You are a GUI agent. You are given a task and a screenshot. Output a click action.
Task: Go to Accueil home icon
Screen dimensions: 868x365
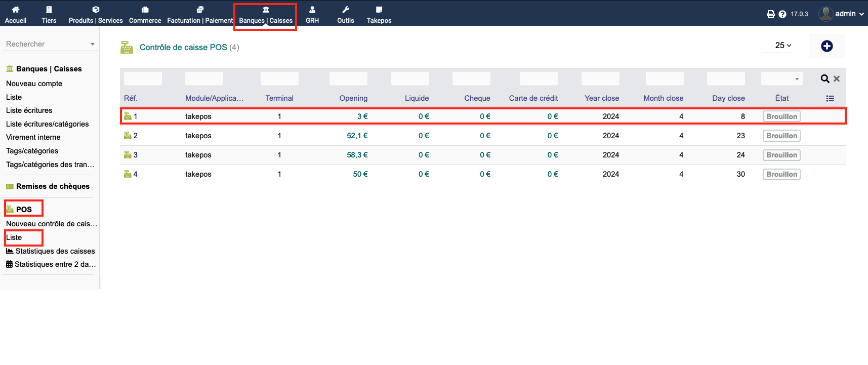click(x=16, y=14)
